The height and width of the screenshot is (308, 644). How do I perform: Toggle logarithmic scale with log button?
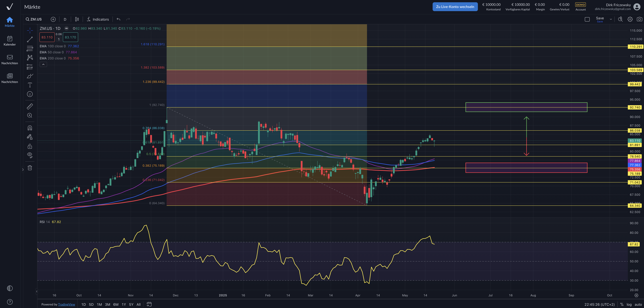pos(629,304)
